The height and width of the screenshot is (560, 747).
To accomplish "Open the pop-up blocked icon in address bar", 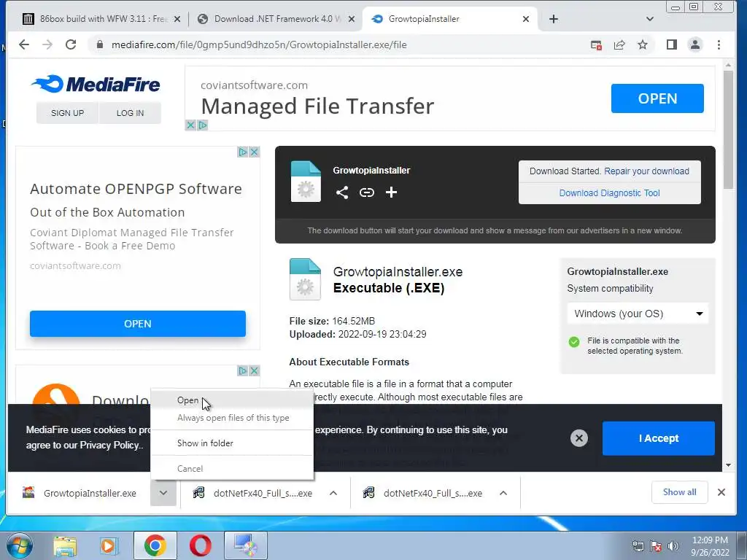I will pyautogui.click(x=596, y=45).
